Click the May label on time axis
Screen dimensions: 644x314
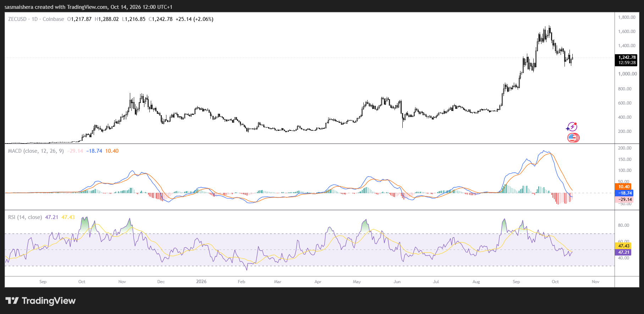coord(357,282)
